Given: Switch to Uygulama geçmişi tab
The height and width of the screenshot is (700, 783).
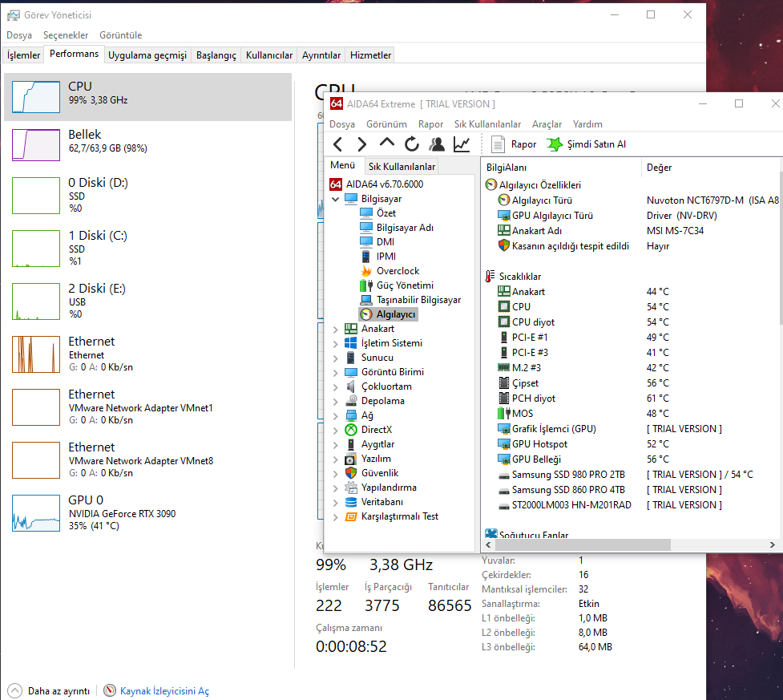Looking at the screenshot, I should click(x=147, y=55).
